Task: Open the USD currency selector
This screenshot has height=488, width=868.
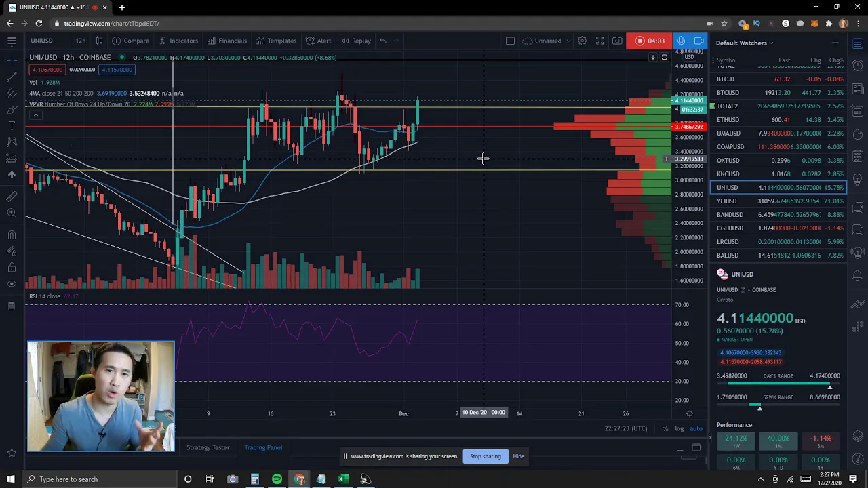Action: point(690,57)
